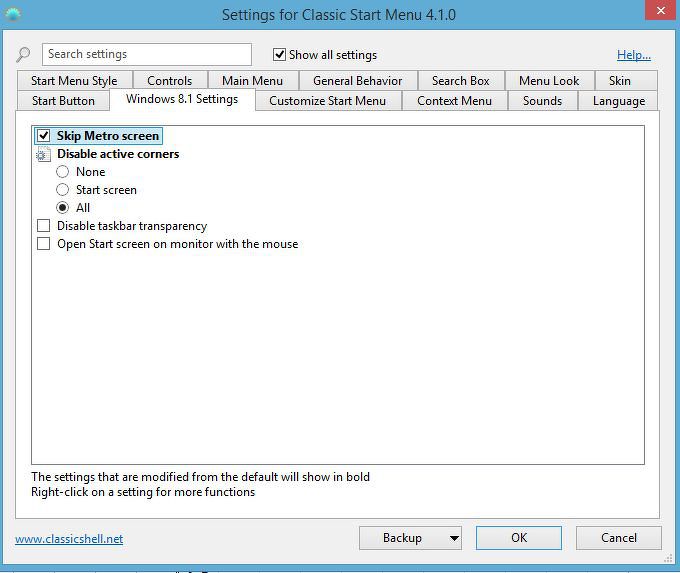
Task: Switch to the Start Menu Style tab
Action: (74, 81)
